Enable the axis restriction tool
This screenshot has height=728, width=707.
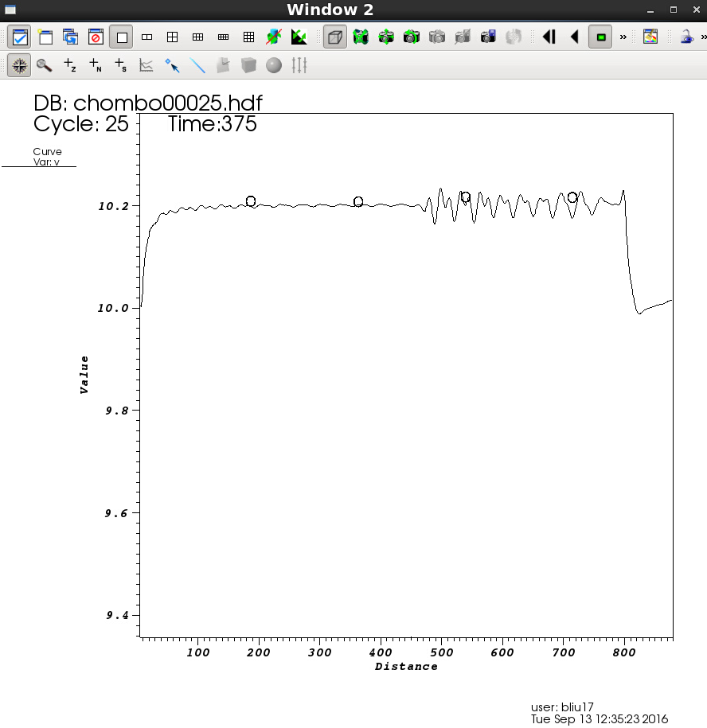[x=299, y=65]
